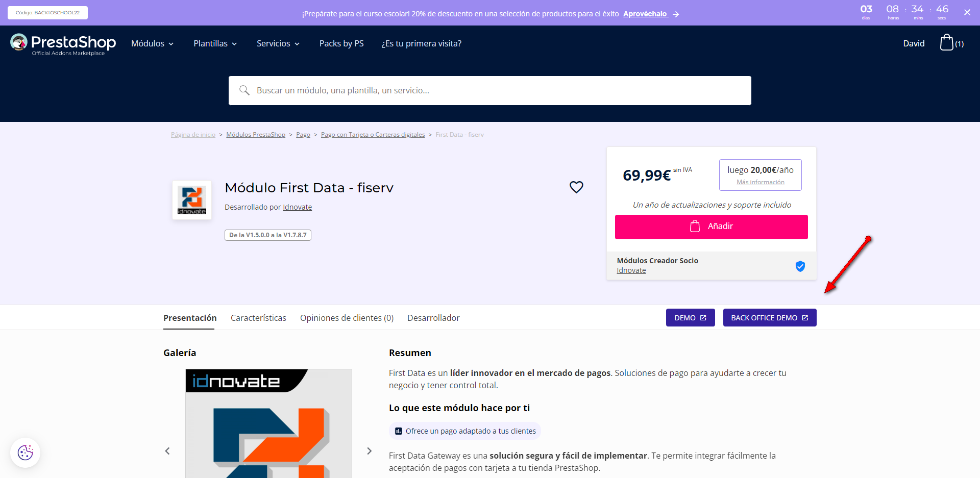Screen dimensions: 980x478
Task: Open the gallery main image
Action: [x=268, y=423]
